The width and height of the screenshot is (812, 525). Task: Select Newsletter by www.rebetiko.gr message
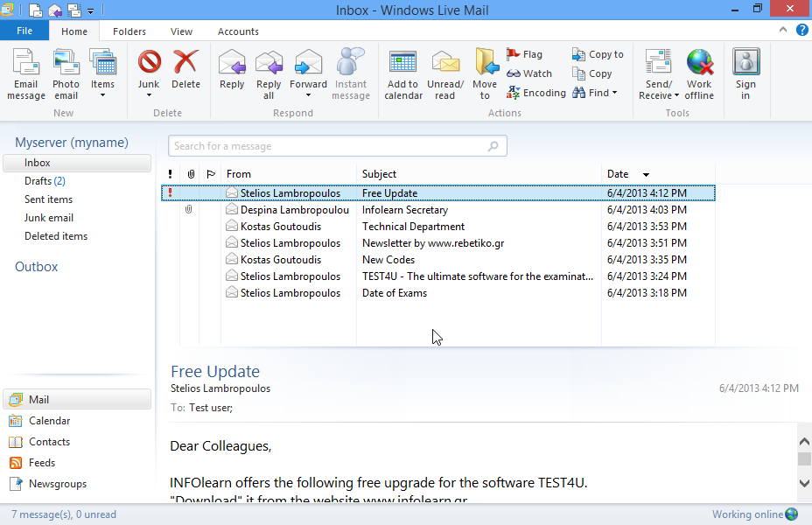[x=438, y=243]
